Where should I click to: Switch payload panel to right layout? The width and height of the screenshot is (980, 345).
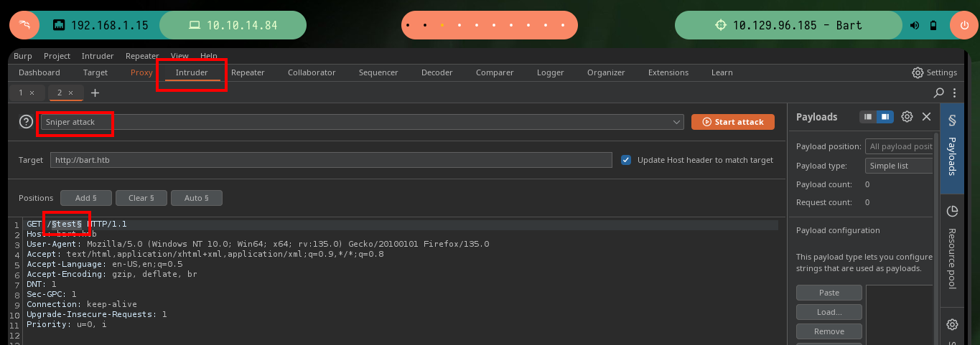coord(885,117)
